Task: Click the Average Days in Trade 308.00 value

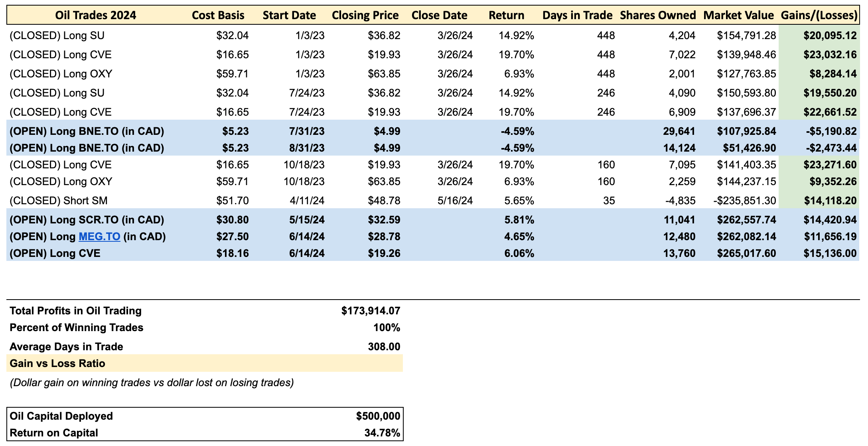Action: click(x=384, y=347)
